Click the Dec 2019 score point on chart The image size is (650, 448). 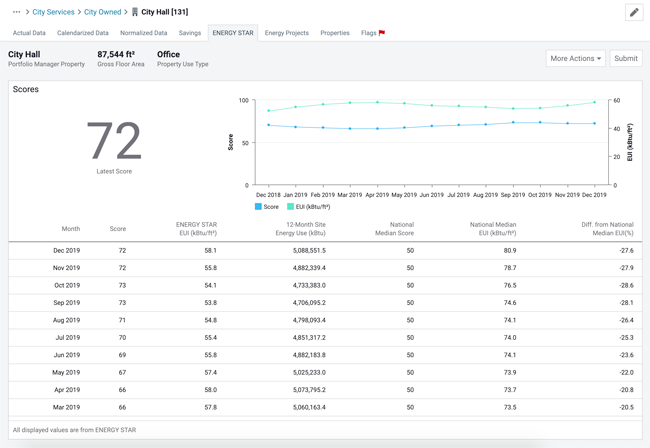594,124
